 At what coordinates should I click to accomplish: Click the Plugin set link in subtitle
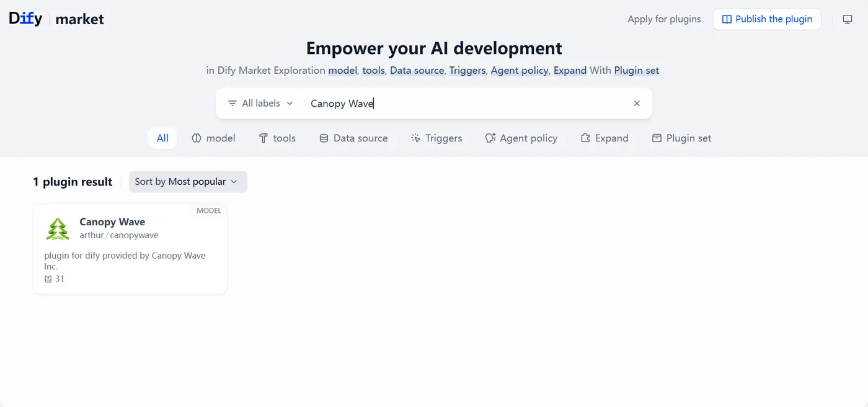pos(637,71)
